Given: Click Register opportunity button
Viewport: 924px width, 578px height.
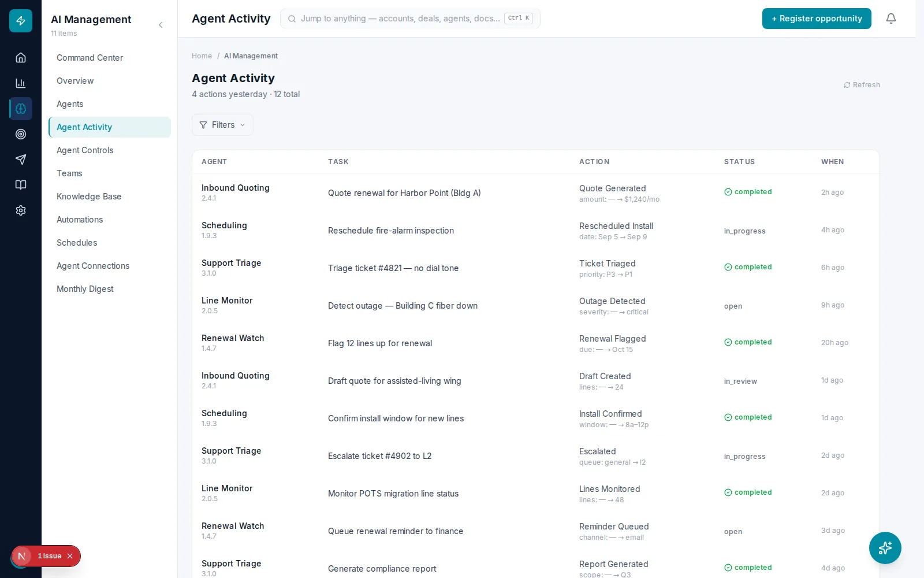Looking at the screenshot, I should [x=817, y=18].
